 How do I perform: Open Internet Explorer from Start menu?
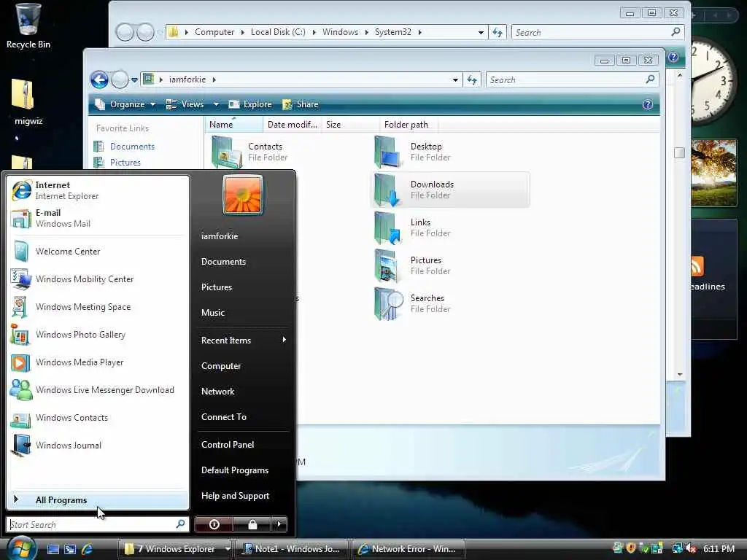pyautogui.click(x=98, y=190)
